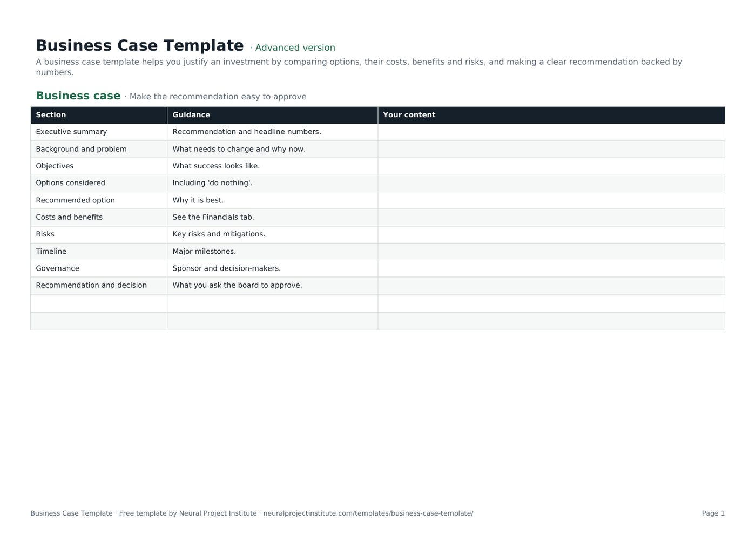The width and height of the screenshot is (756, 534).
Task: Click the empty content cell for Executive summary
Action: point(551,132)
